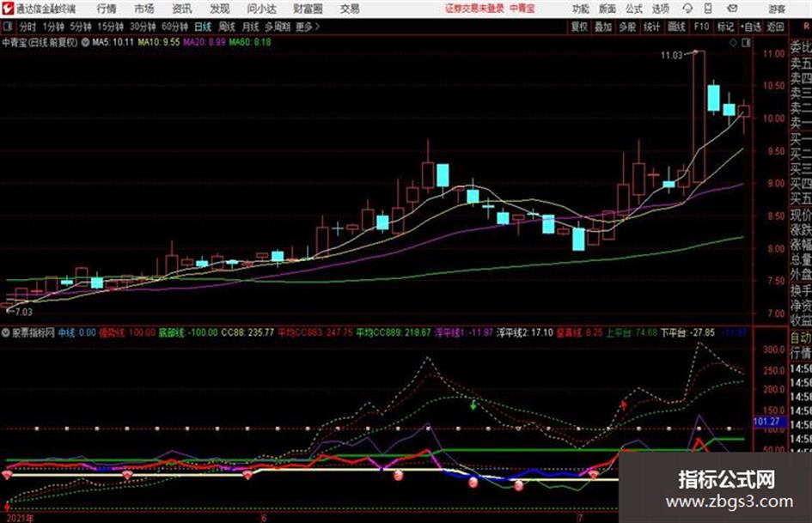This screenshot has height=523, width=812.
Task: Open the F10 company info button
Action: (x=701, y=27)
